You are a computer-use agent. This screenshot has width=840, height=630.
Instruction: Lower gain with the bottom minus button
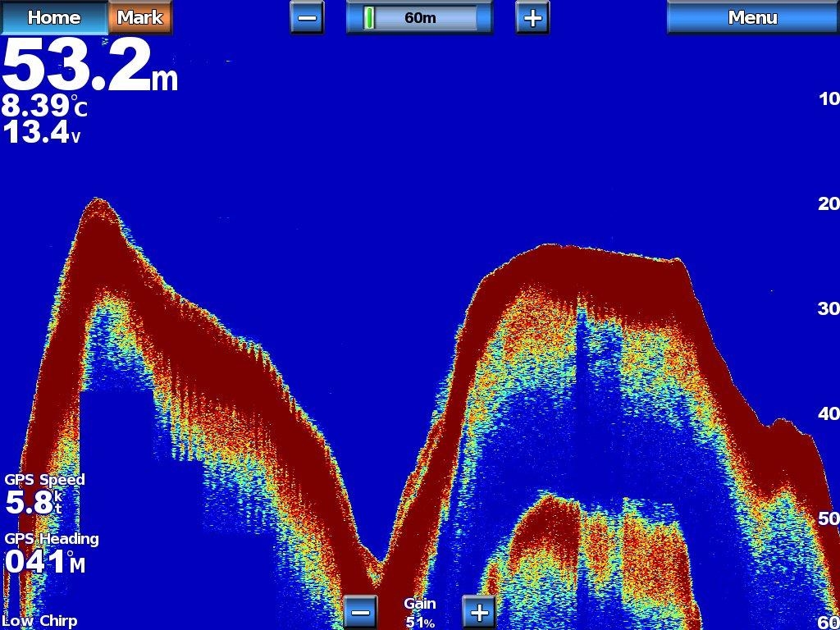click(x=359, y=612)
